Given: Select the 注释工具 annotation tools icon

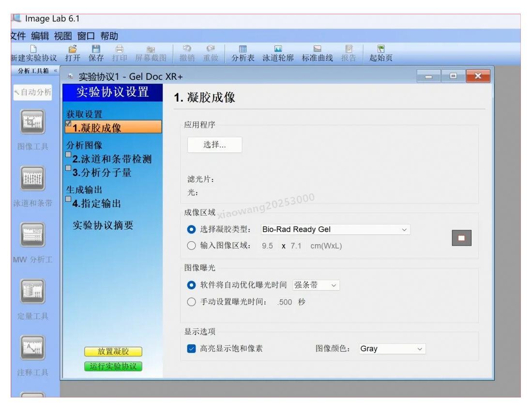Looking at the screenshot, I should (32, 347).
